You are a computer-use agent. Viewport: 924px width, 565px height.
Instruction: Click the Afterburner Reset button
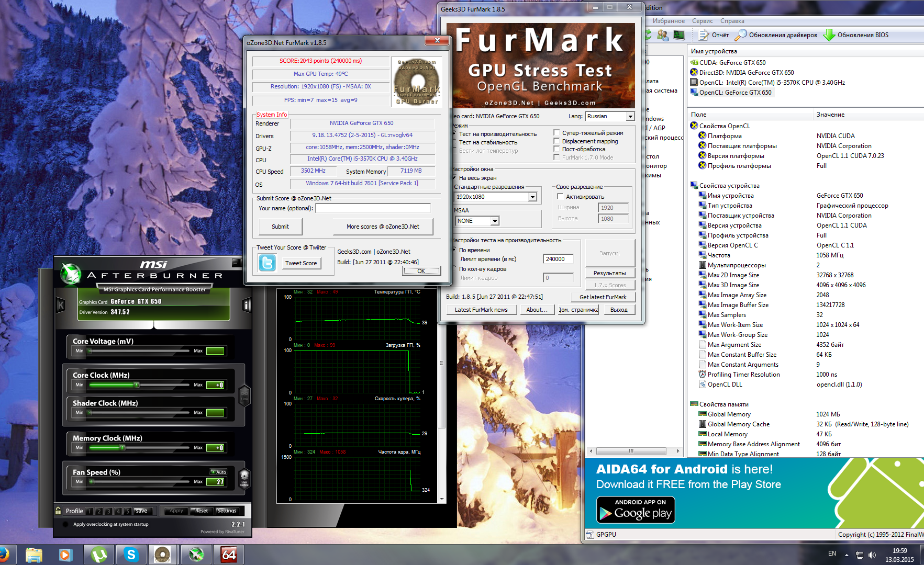tap(201, 511)
